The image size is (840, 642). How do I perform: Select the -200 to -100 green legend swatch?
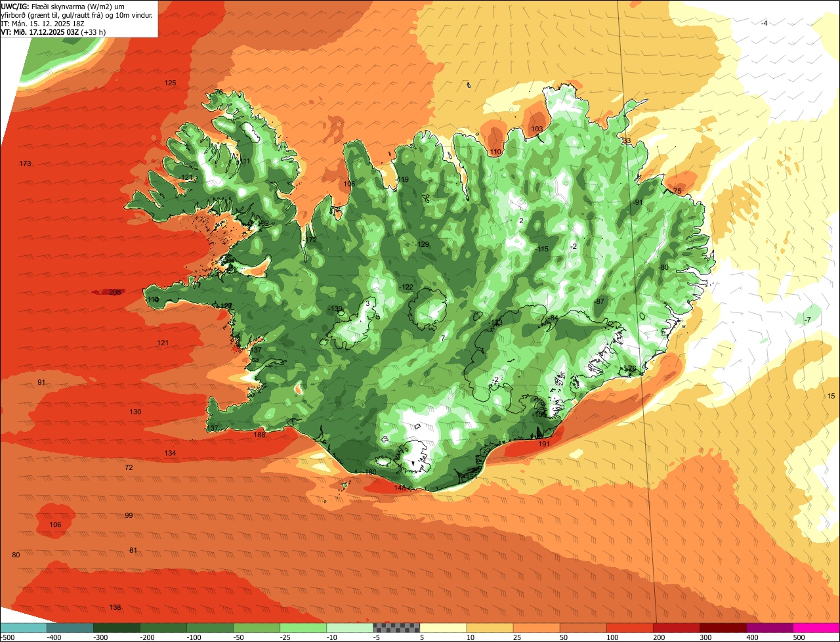(163, 628)
